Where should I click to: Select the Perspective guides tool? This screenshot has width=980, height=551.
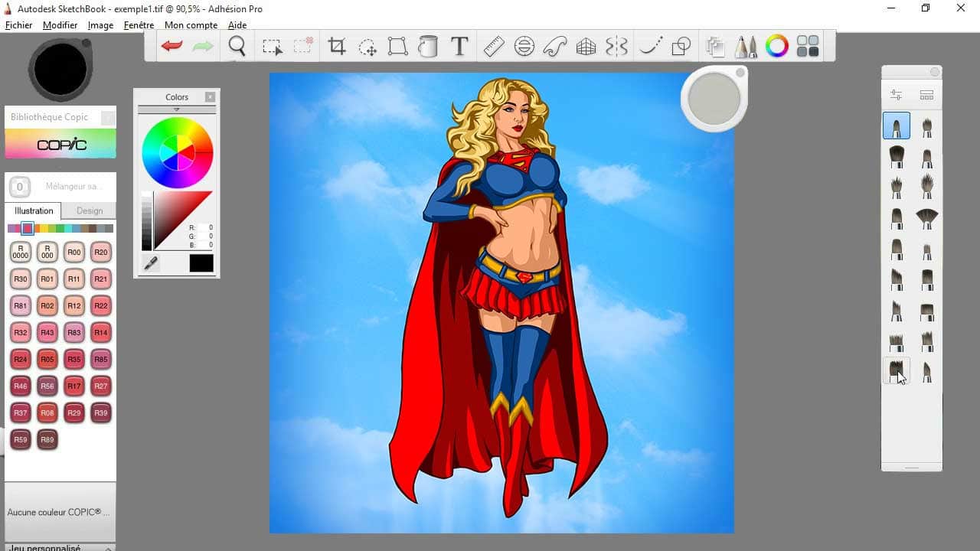[586, 47]
